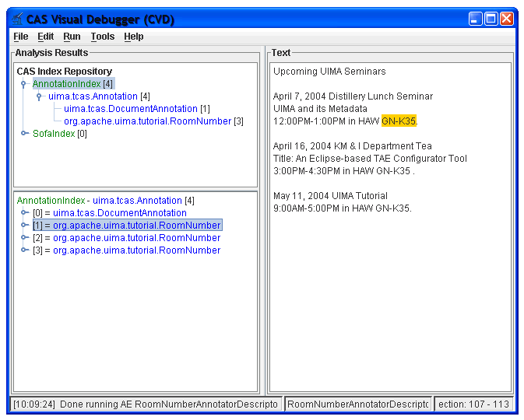The image size is (524, 420).
Task: Open the Edit menu
Action: [x=45, y=37]
